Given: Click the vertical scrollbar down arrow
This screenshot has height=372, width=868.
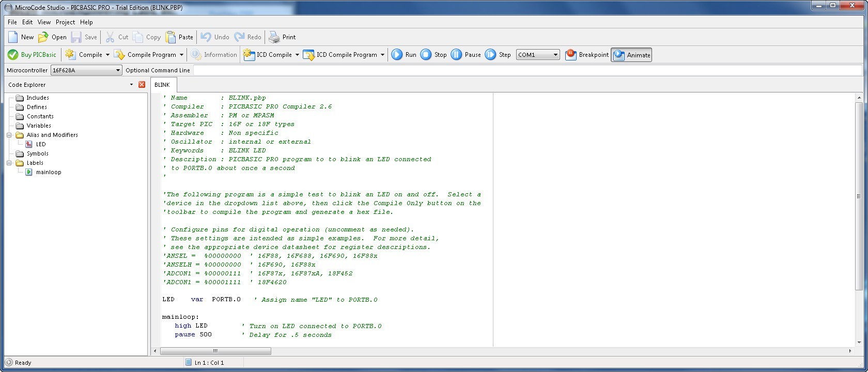Looking at the screenshot, I should click(x=859, y=342).
